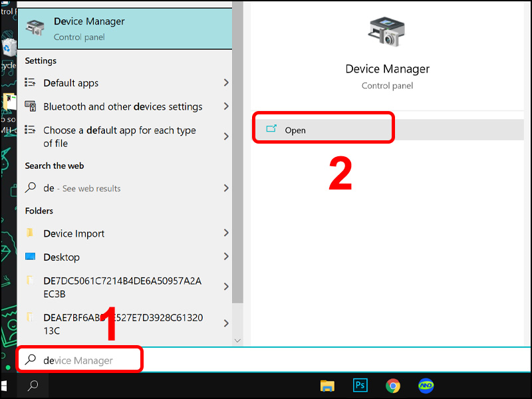The height and width of the screenshot is (399, 532).
Task: Expand the 'de - See web results' chevron
Action: pyautogui.click(x=226, y=188)
